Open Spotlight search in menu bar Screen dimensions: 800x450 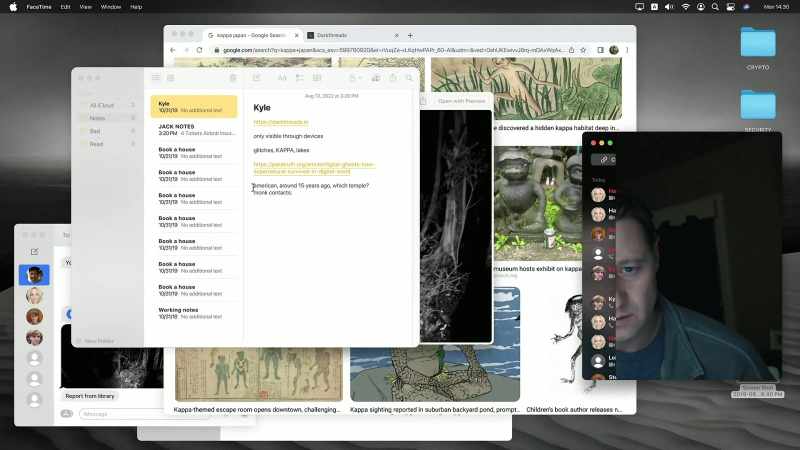click(715, 7)
